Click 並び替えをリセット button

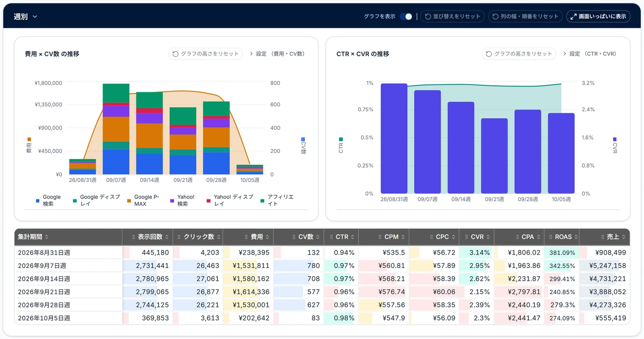(x=452, y=17)
